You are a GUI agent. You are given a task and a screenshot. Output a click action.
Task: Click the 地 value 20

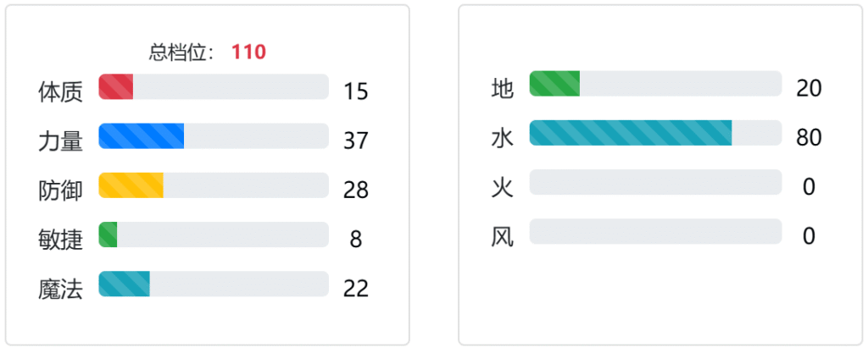(x=808, y=88)
